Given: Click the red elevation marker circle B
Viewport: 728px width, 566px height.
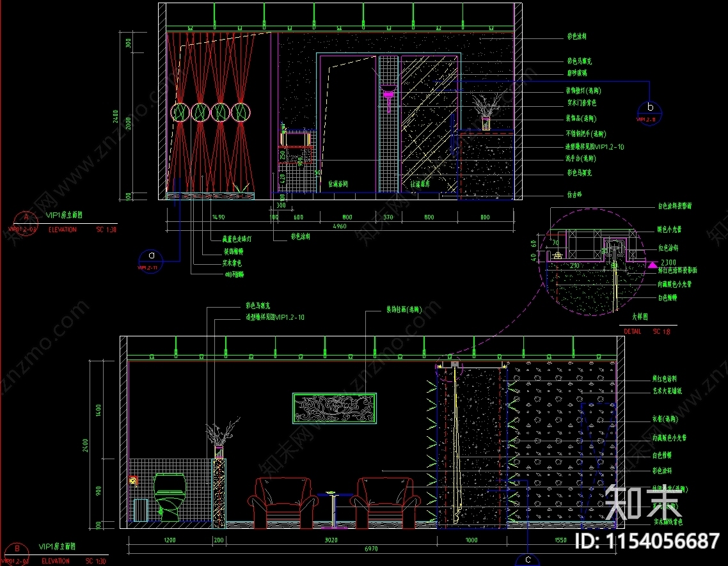Looking at the screenshot, I should click(17, 554).
